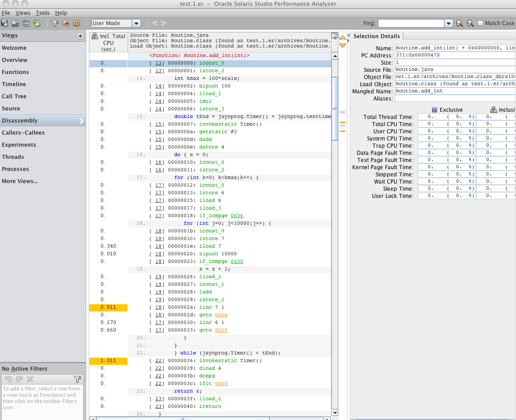Collapse the left panel using splitter arrow
Image resolution: width=516 pixels, height=420 pixels.
point(348,35)
